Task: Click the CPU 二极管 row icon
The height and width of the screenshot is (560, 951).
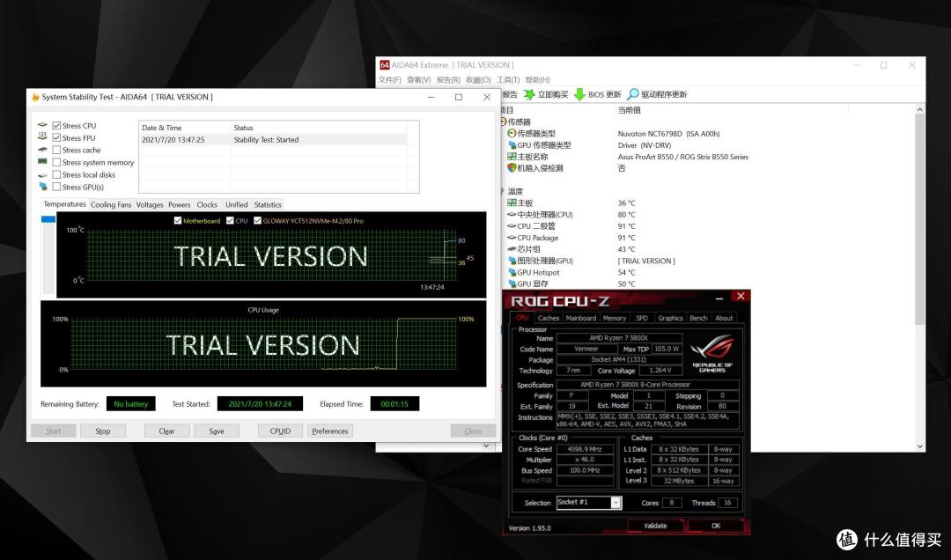Action: tap(512, 225)
